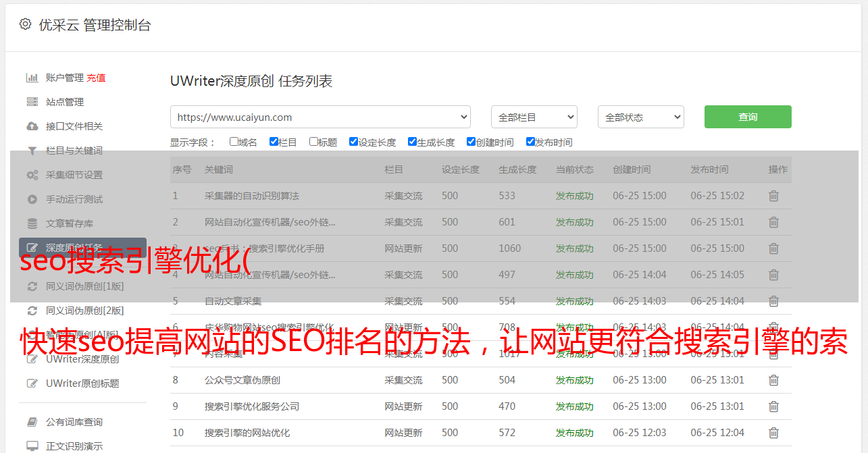Go to UWriter深度原创 in the sidebar

tap(82, 359)
